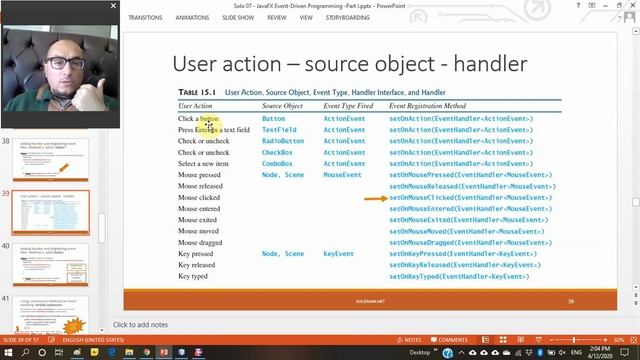Click 'Button' source object cell
The height and width of the screenshot is (360, 640).
click(273, 118)
